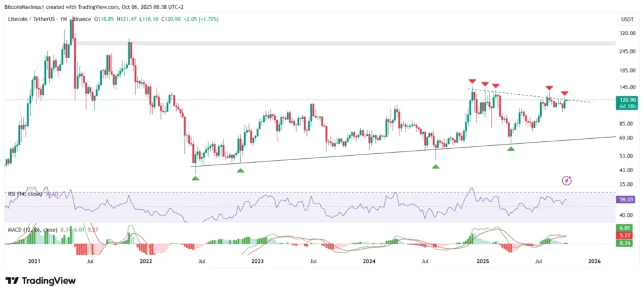Image resolution: width=644 pixels, height=294 pixels.
Task: Click the green up-arrow marker in mid-2024
Action: (435, 166)
